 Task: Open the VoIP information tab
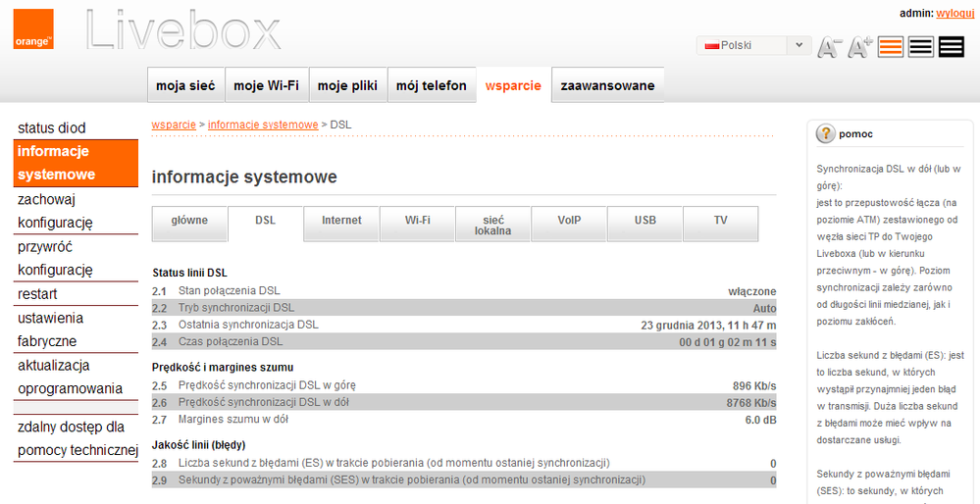569,221
